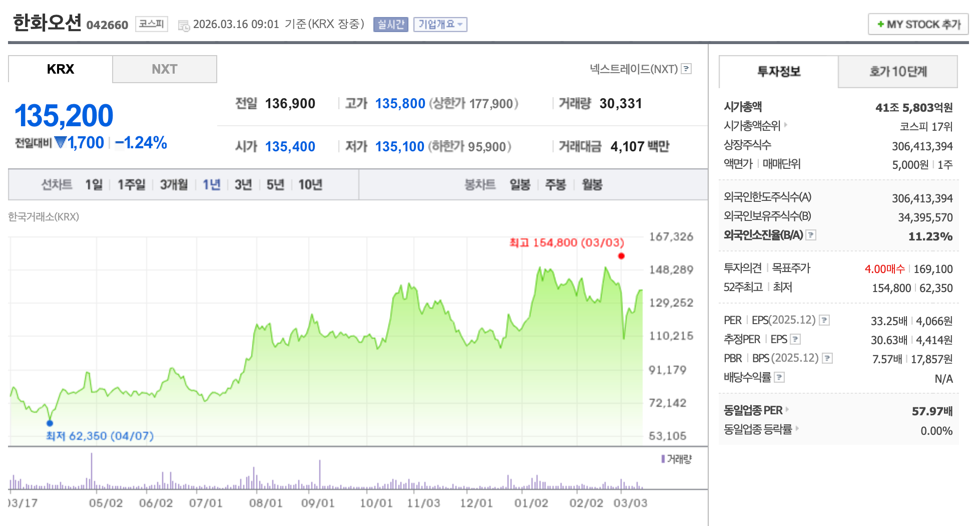
Task: Click the change percentage -1.24%
Action: pos(141,143)
